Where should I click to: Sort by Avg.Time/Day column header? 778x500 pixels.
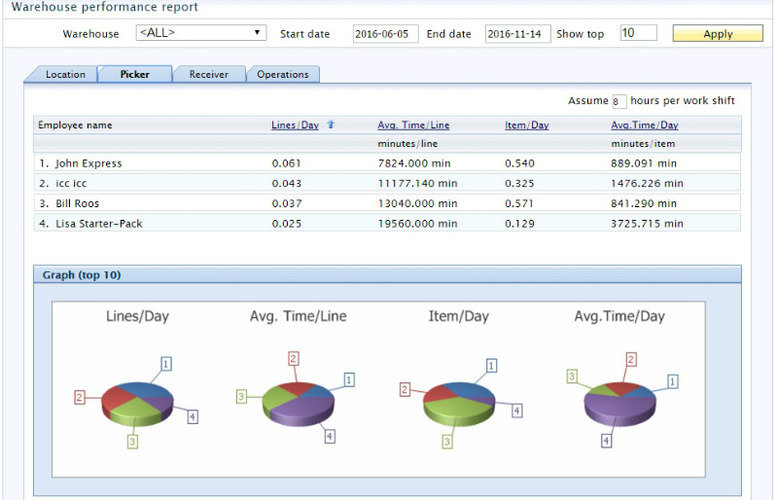(644, 125)
